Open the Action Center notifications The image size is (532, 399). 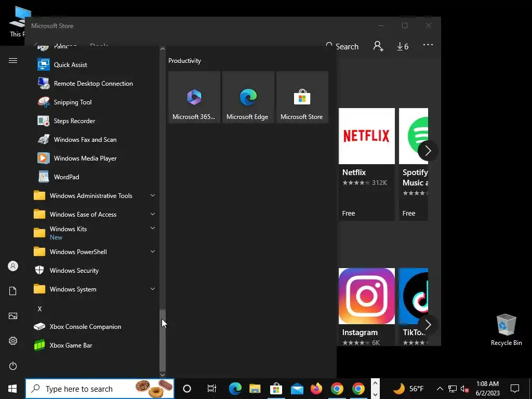tap(515, 389)
